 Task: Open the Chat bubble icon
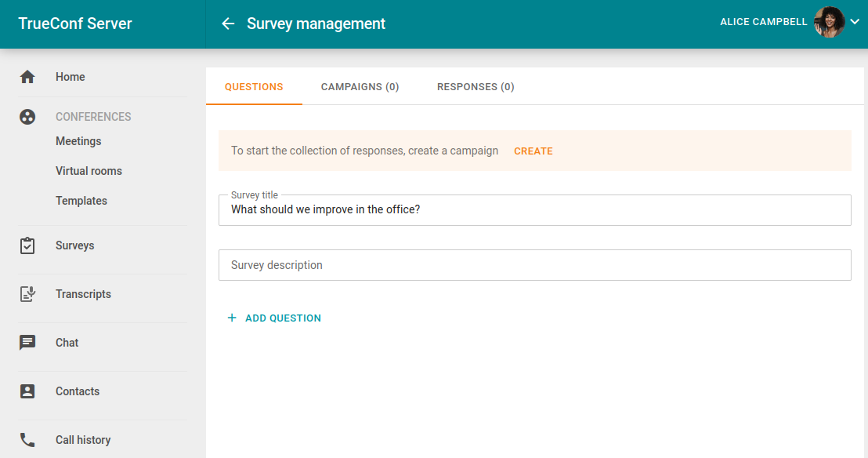[x=27, y=343]
